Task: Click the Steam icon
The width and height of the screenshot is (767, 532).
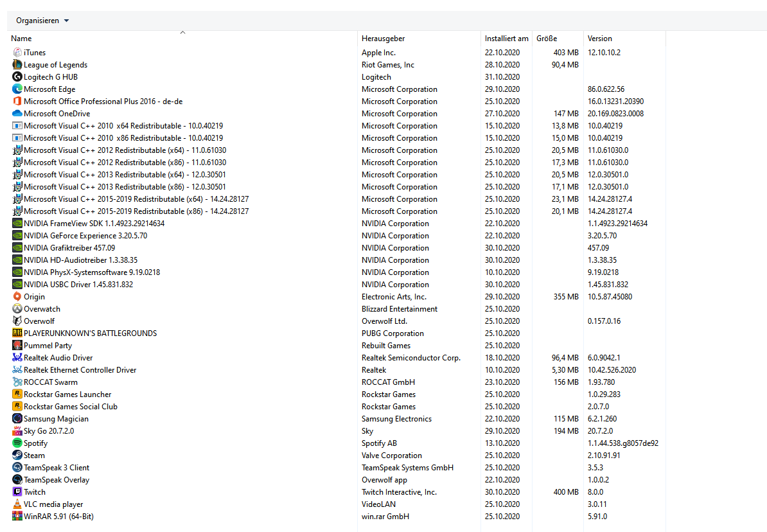Action: pos(17,455)
